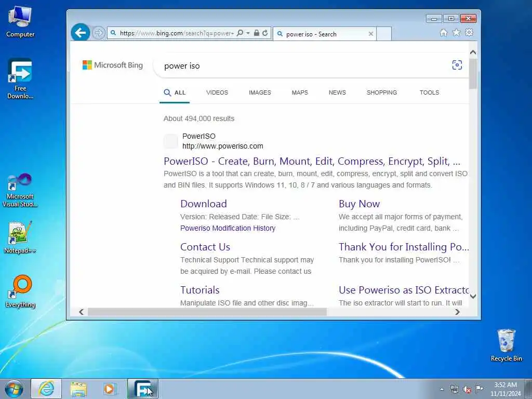This screenshot has width=532, height=399.
Task: Click the horizontal scrollbar right arrow
Action: point(457,312)
